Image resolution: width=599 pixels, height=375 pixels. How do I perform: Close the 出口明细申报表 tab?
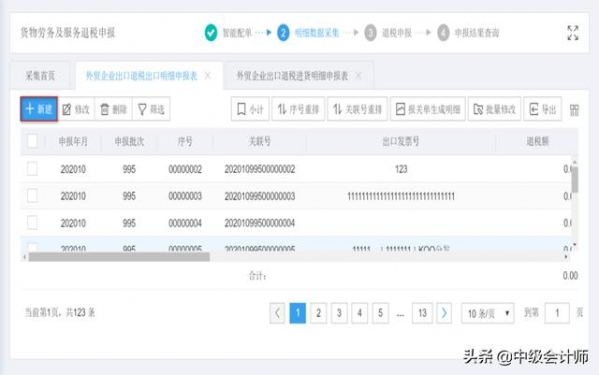click(x=207, y=76)
